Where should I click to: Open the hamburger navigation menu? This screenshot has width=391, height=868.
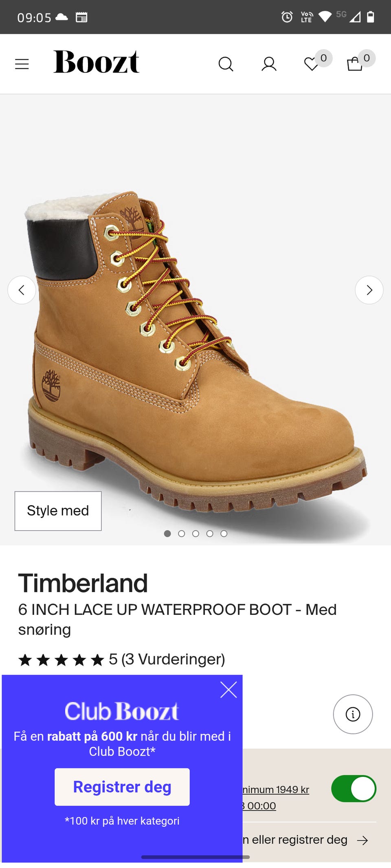pyautogui.click(x=22, y=64)
